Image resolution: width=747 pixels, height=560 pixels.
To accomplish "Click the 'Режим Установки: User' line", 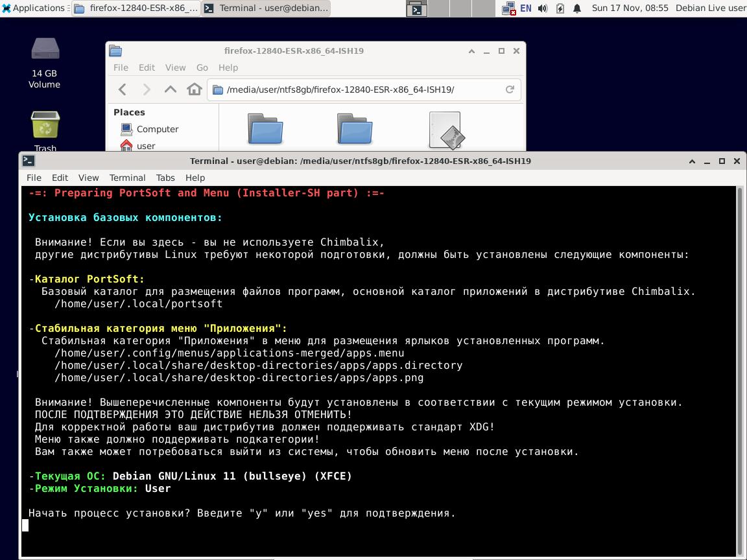I will point(100,489).
